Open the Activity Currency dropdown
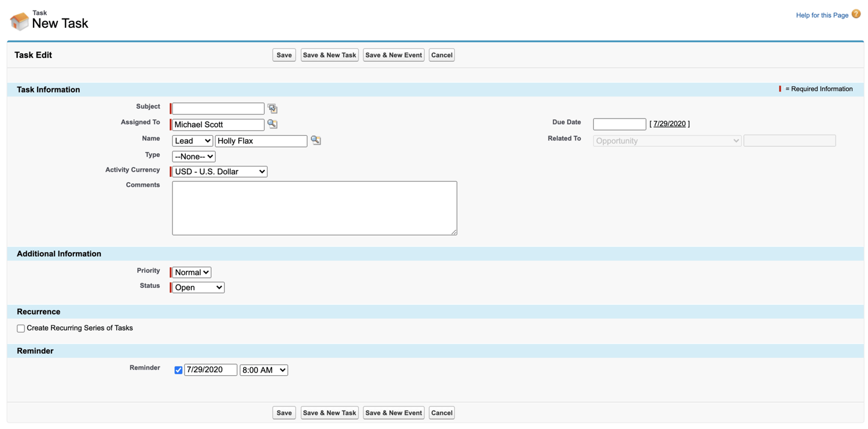Viewport: 868px width, 429px height. pyautogui.click(x=219, y=171)
